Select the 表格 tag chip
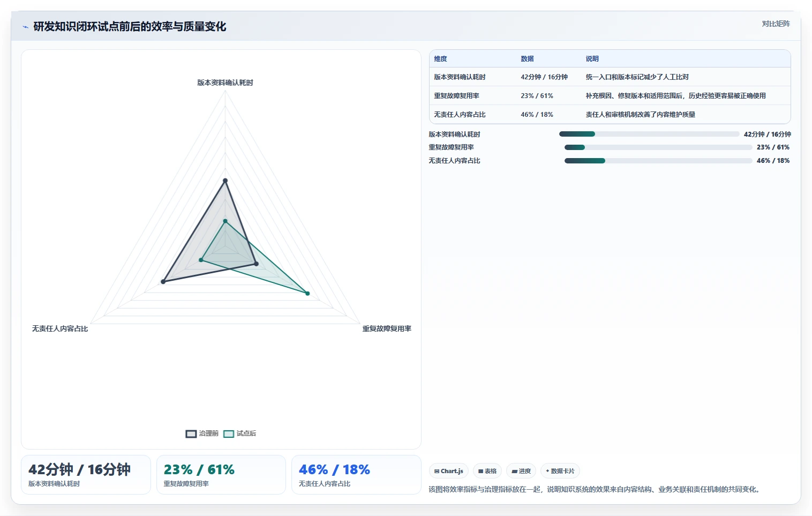 coord(487,471)
